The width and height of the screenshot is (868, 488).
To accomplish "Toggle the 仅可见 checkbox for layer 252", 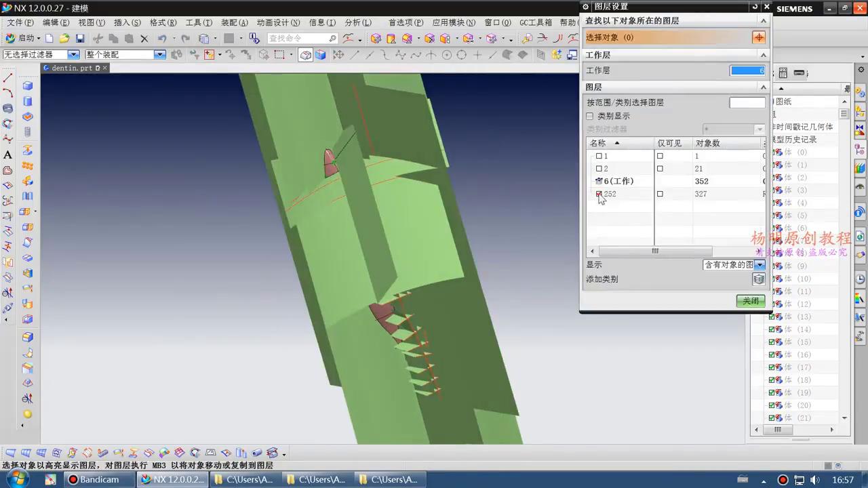I will pos(660,194).
